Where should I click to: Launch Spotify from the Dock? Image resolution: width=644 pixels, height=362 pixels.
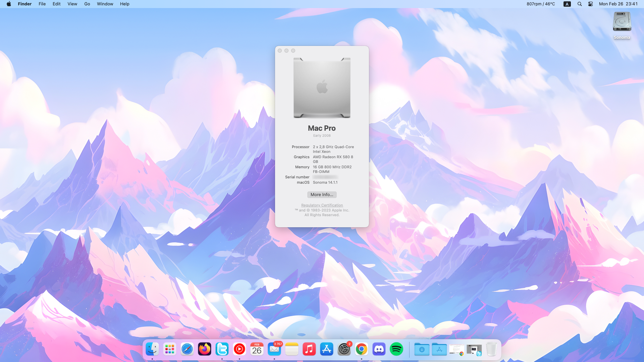(x=396, y=349)
